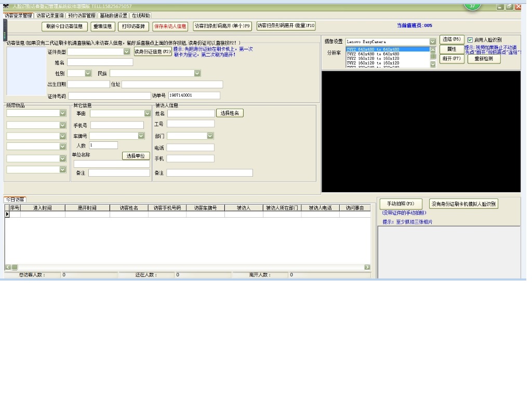The image size is (532, 399).
Task: Click the 读身份证信息 (F2) button
Action: (153, 52)
